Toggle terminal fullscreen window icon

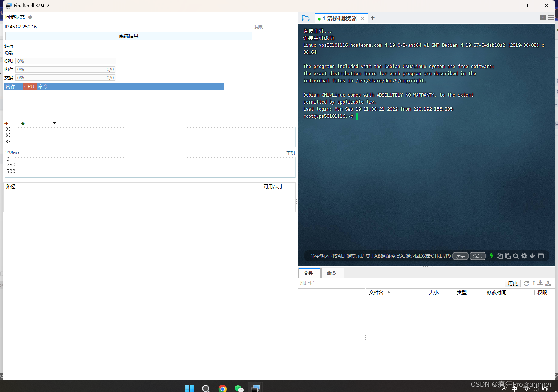pos(541,256)
